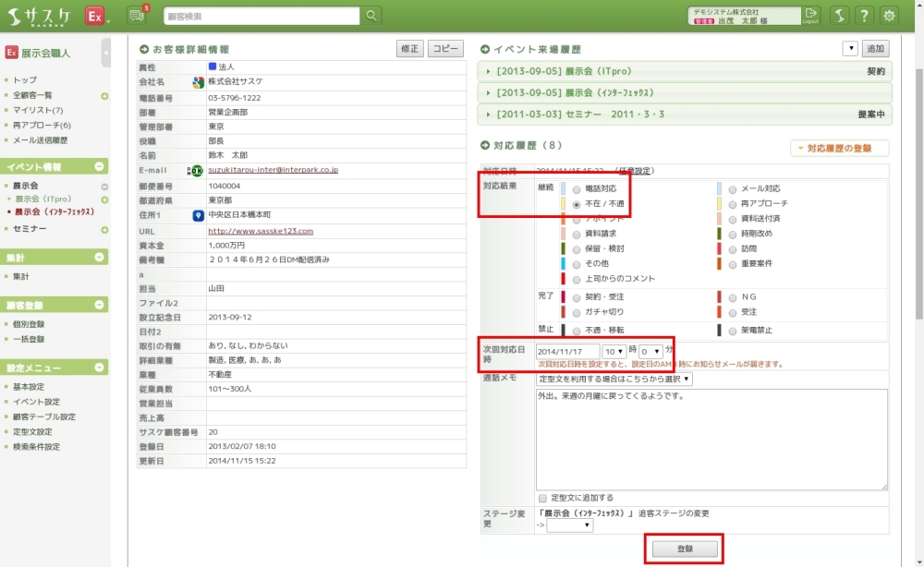Open the hour dropdown showing 10
Viewport: 924px width, 567px height.
click(614, 352)
